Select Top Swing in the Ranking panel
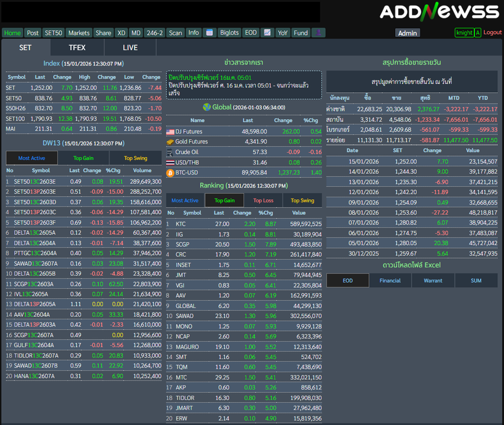The image size is (504, 425). pyautogui.click(x=302, y=200)
